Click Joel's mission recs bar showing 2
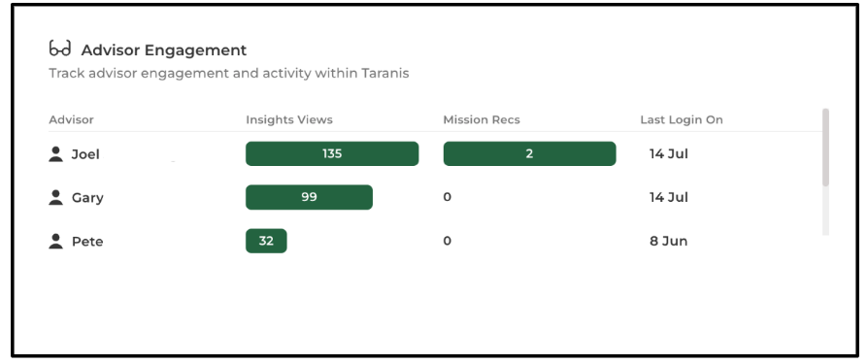868x364 pixels. pos(530,153)
